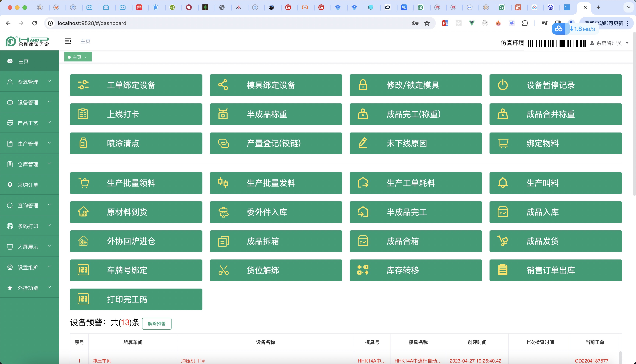Click the signpost icon on 委外件入库
This screenshot has width=636, height=364.
click(223, 212)
